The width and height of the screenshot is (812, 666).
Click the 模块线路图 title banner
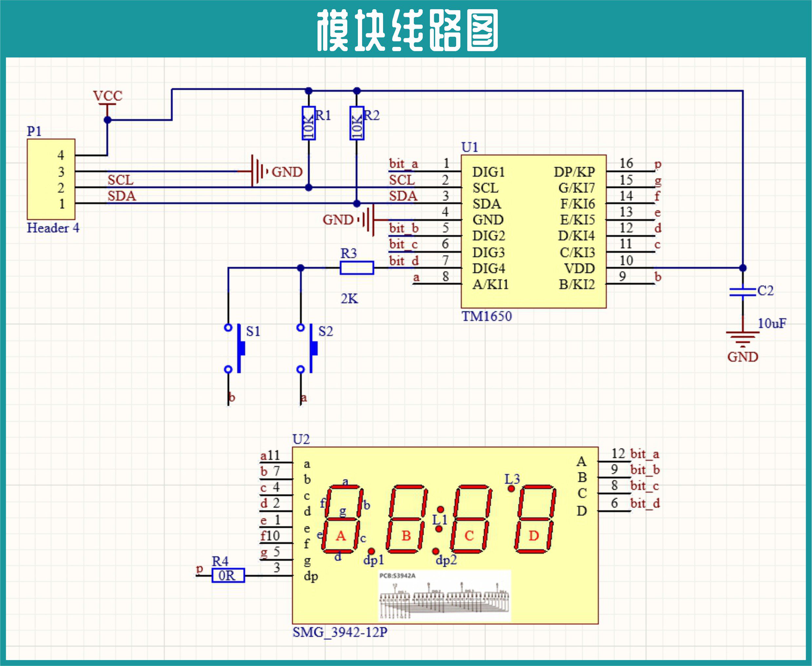[407, 30]
